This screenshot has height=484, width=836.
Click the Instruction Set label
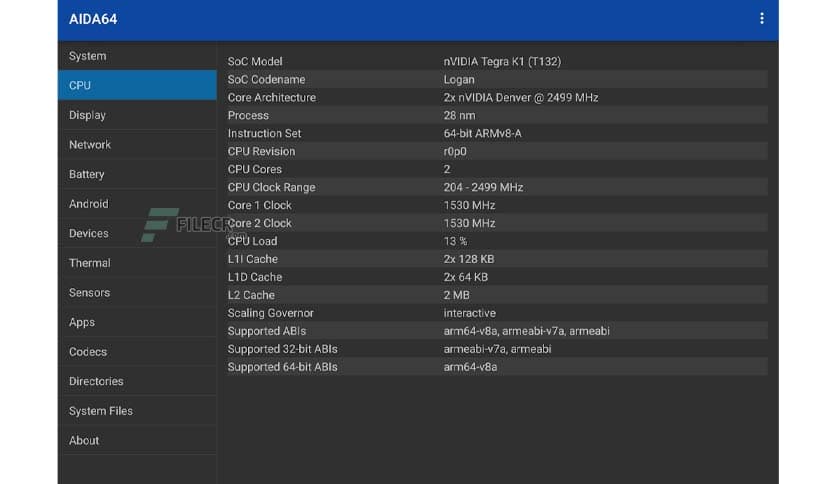(x=264, y=133)
